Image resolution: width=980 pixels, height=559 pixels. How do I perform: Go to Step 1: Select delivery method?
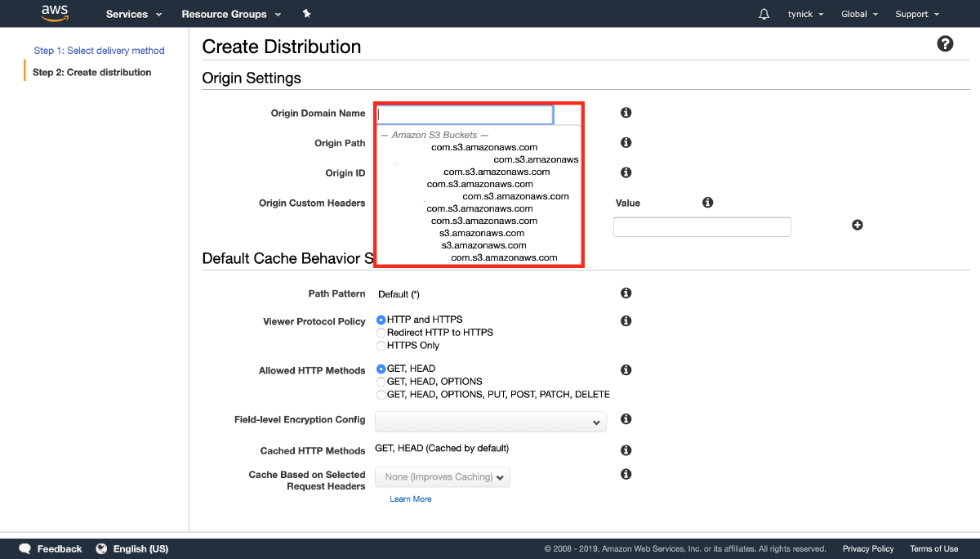coord(99,51)
